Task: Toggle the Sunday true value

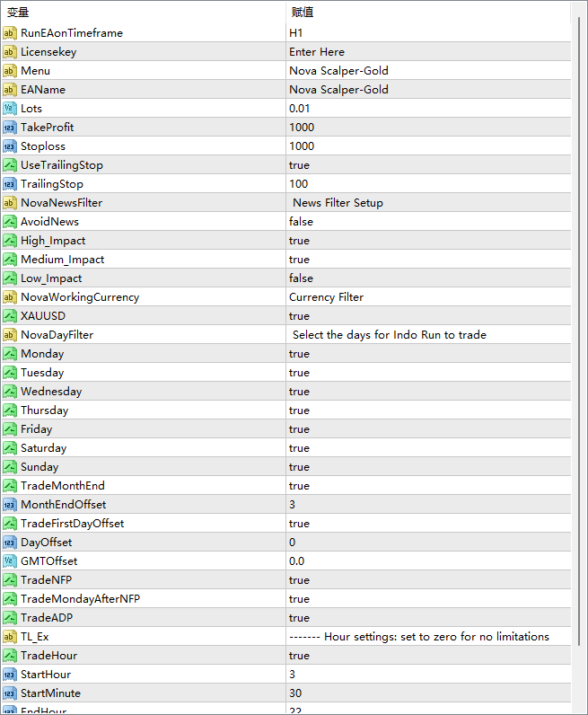Action: coord(299,467)
